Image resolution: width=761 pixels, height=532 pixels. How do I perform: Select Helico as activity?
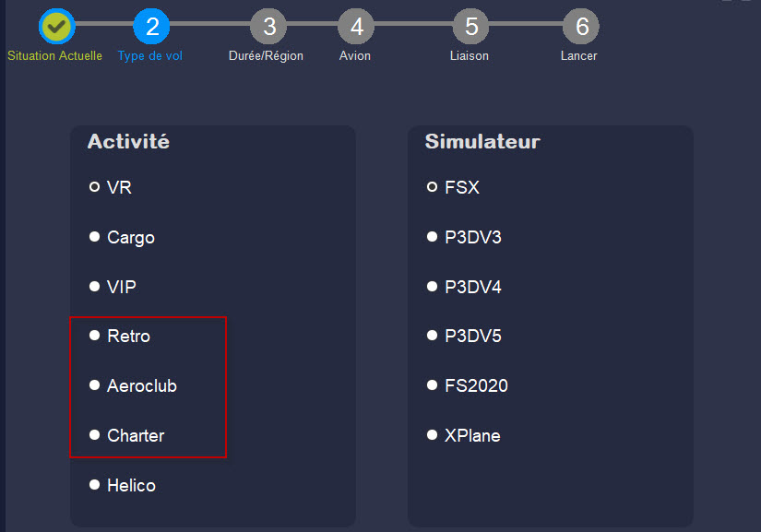click(x=95, y=485)
